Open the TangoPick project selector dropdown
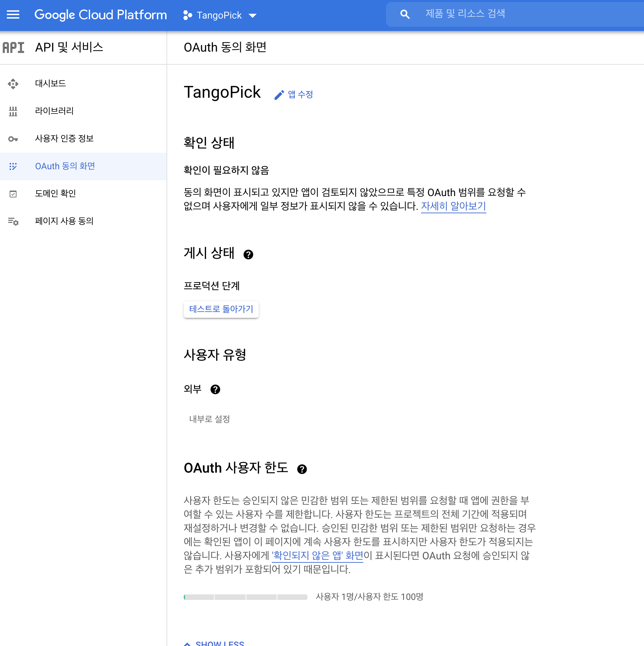 [220, 15]
